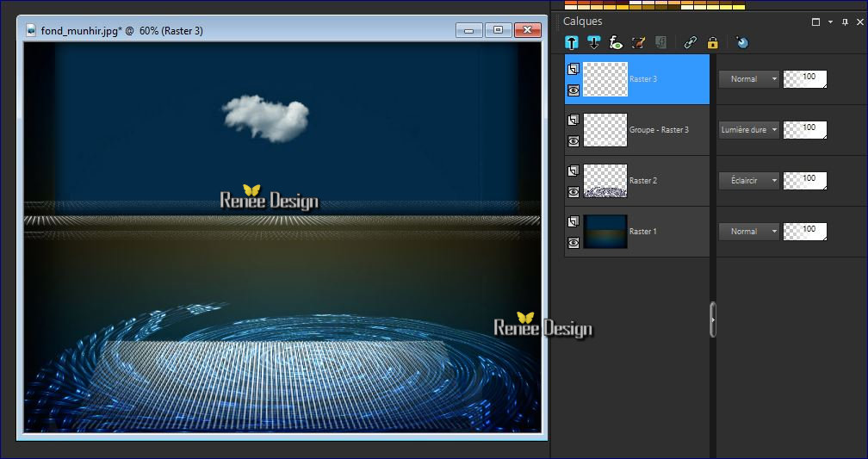This screenshot has width=868, height=459.
Task: Hide the Raster 3 layer with its eye
Action: click(x=573, y=90)
